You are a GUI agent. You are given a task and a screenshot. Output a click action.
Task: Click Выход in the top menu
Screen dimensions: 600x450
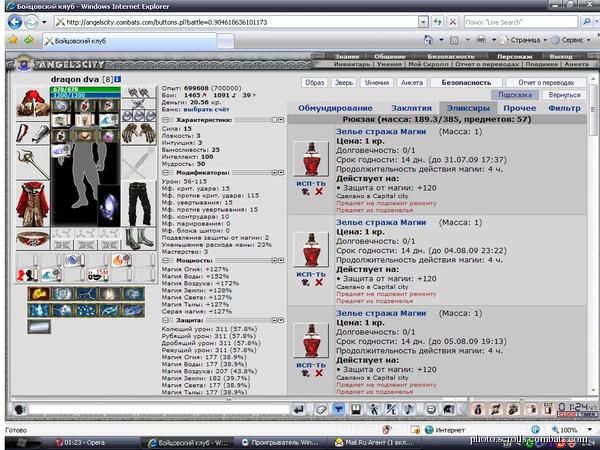(x=561, y=56)
